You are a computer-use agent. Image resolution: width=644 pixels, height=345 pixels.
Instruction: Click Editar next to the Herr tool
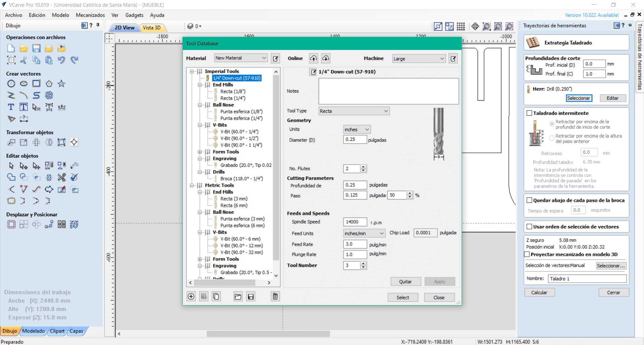coord(612,98)
